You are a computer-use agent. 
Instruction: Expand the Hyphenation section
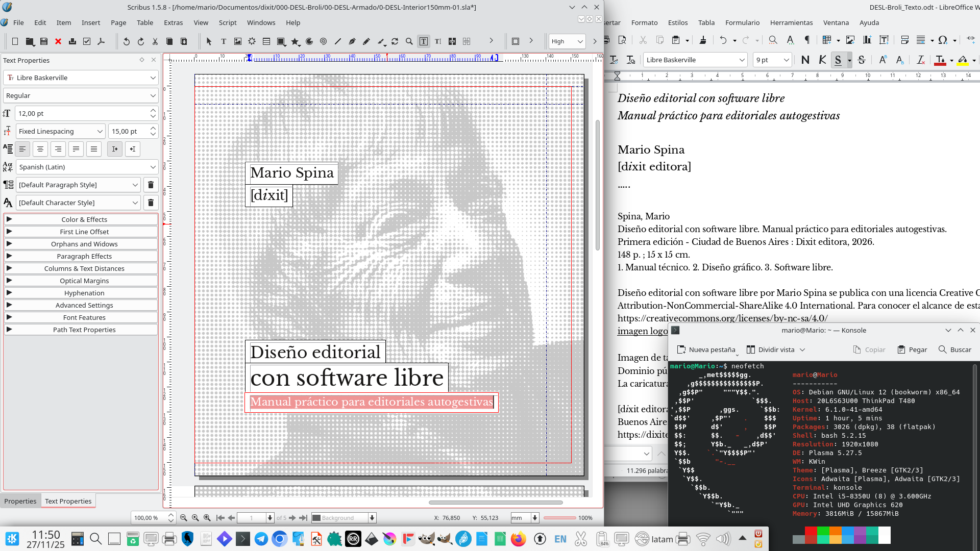[x=84, y=293]
